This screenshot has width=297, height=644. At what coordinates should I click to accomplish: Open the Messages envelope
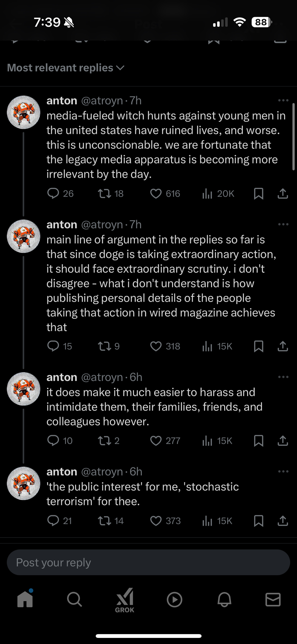coord(273,600)
